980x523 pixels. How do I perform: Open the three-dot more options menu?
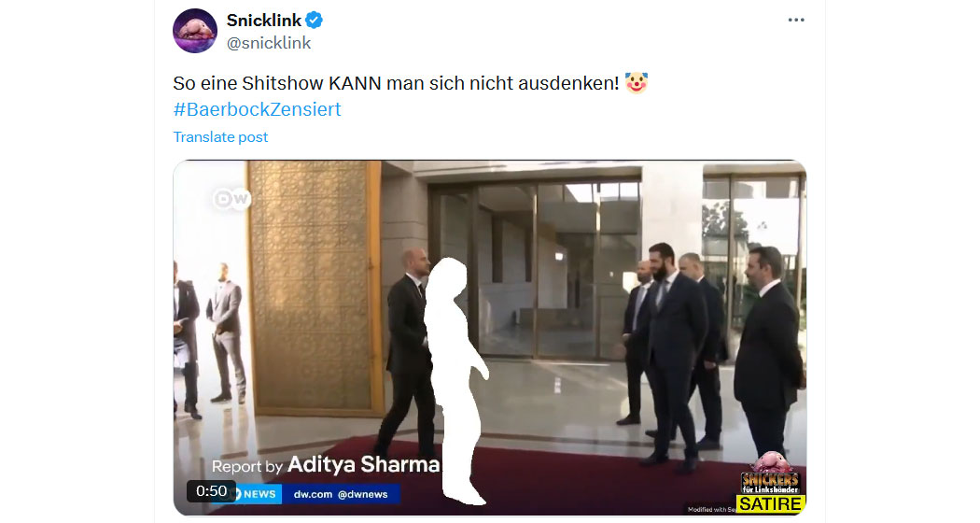(795, 20)
